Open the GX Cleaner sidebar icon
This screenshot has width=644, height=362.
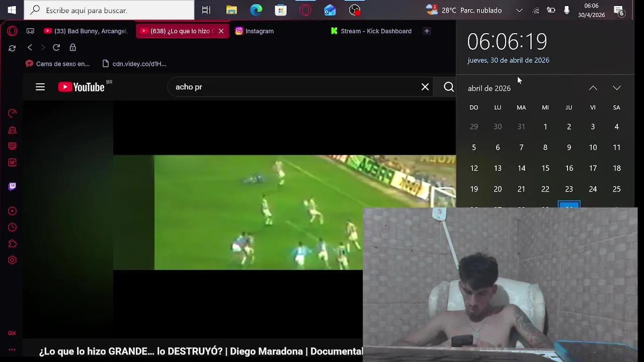(x=12, y=130)
